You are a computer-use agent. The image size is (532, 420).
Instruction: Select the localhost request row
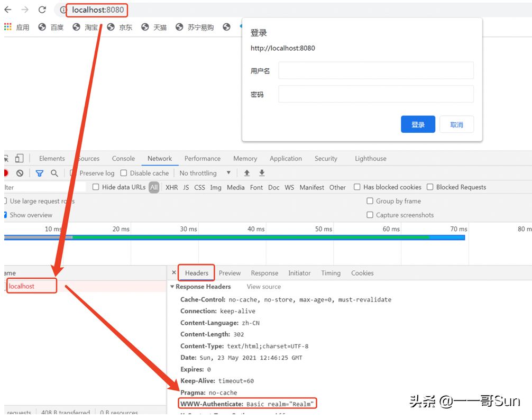tap(85, 286)
